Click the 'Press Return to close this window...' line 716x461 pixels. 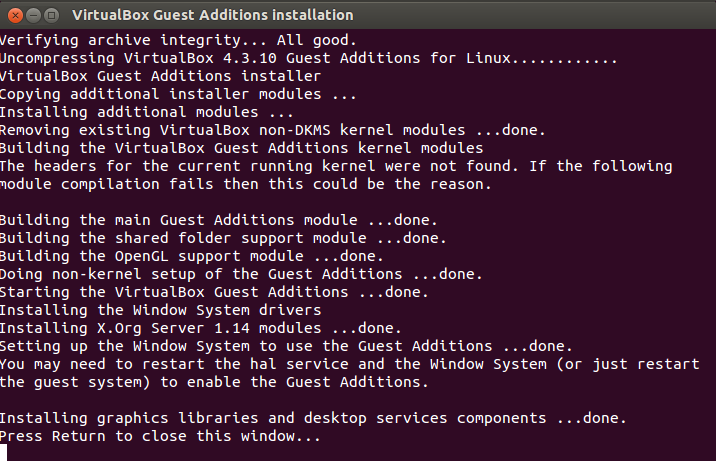pyautogui.click(x=160, y=437)
